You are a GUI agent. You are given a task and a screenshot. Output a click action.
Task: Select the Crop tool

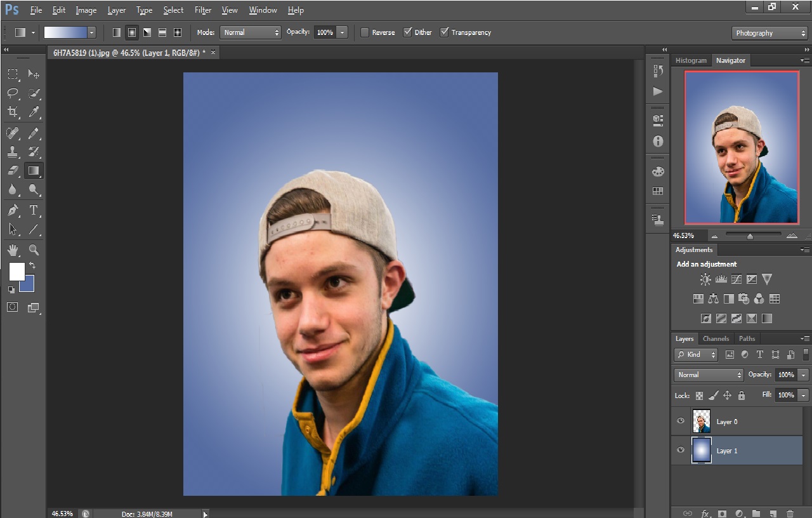coord(13,112)
